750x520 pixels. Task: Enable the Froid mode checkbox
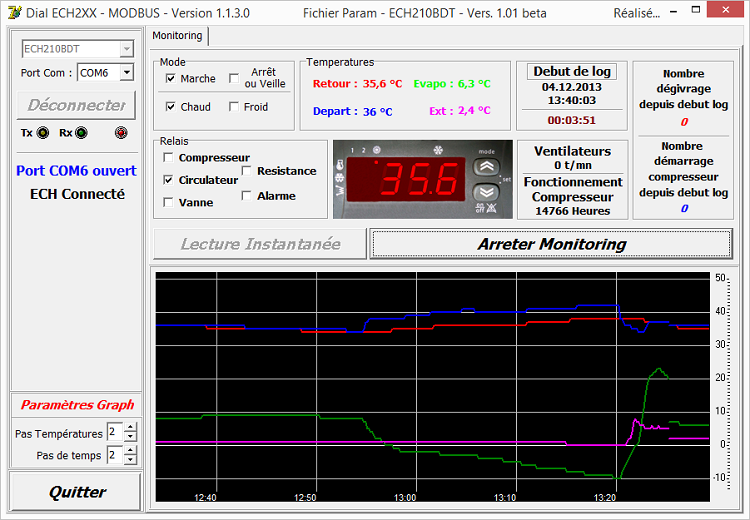point(233,107)
